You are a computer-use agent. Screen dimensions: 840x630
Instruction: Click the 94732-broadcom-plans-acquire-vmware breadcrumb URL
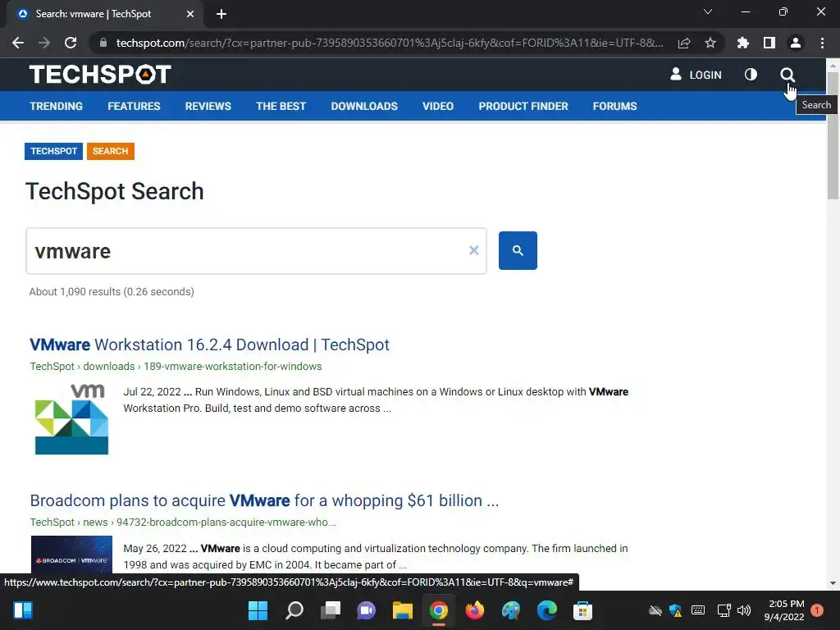[226, 523]
